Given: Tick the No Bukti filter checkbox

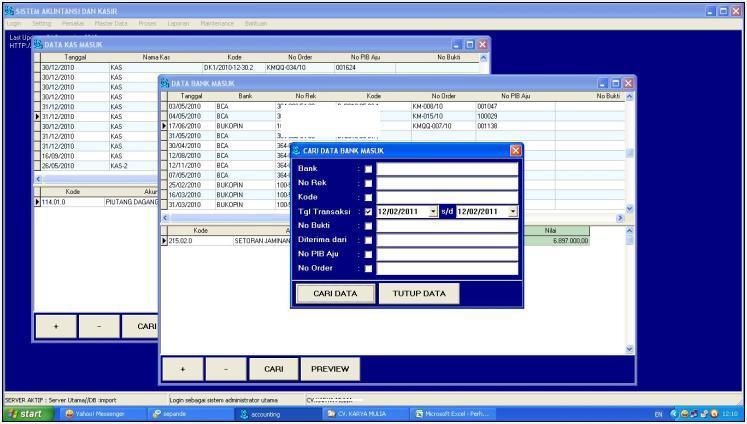Looking at the screenshot, I should 368,227.
